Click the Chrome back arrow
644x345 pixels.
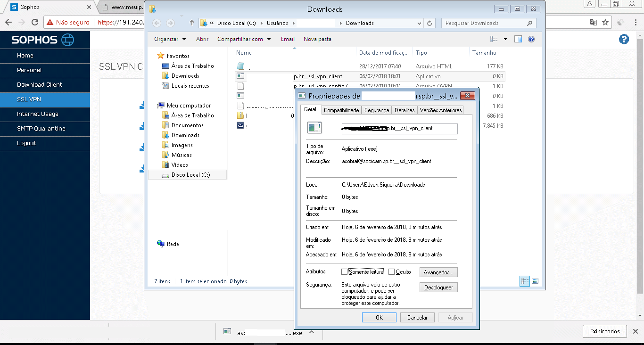tap(8, 22)
